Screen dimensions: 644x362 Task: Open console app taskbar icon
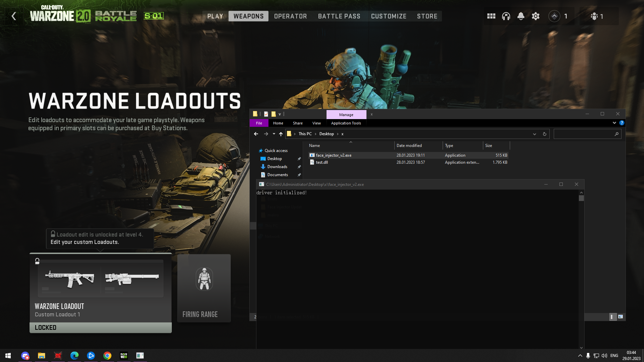140,356
